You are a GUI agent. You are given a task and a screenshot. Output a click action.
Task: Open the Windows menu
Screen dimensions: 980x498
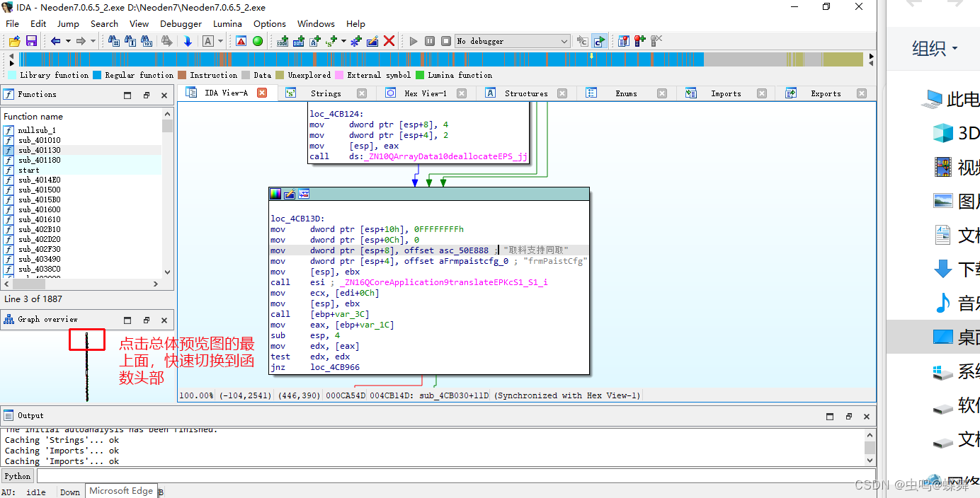317,23
